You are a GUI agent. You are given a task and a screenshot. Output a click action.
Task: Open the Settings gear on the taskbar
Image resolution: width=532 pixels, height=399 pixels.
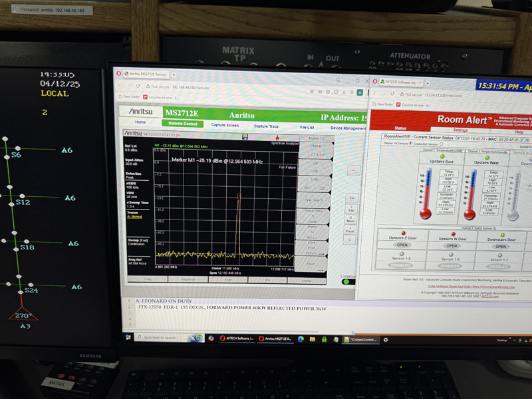point(386,340)
